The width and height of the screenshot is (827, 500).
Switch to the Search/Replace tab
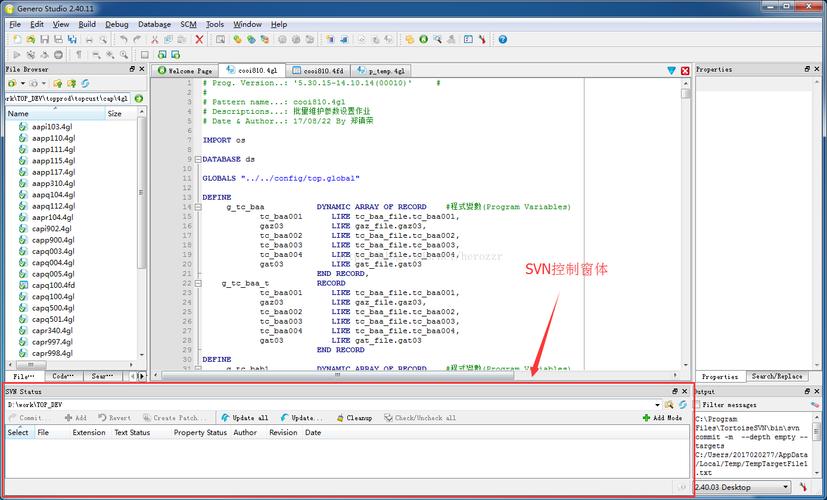[776, 376]
